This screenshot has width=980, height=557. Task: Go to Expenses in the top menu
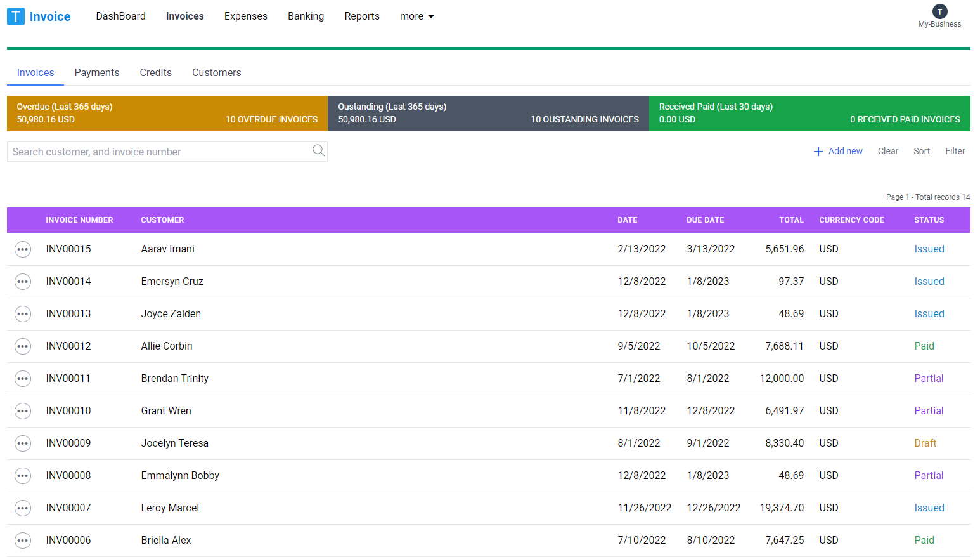[x=245, y=16]
